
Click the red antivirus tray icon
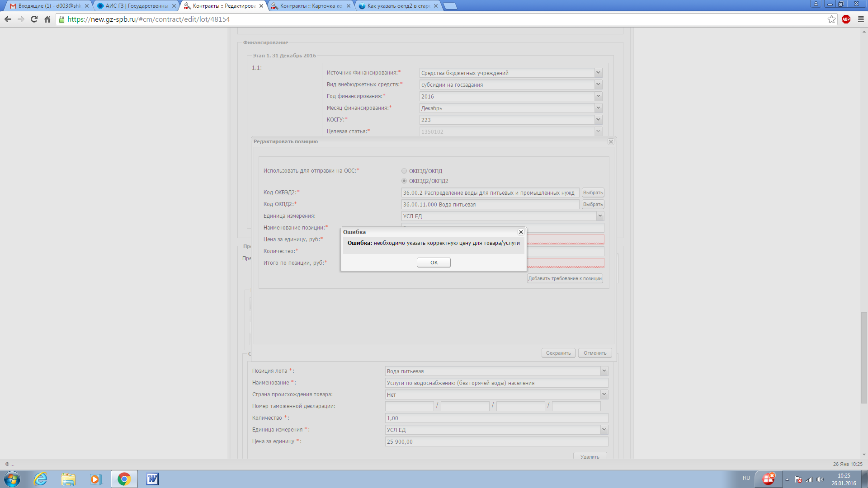tap(769, 479)
